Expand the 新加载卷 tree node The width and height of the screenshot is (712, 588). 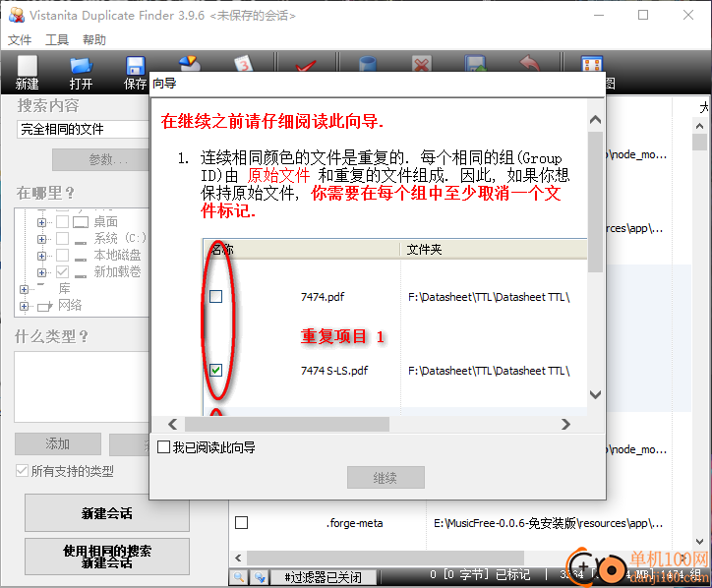pos(41,273)
